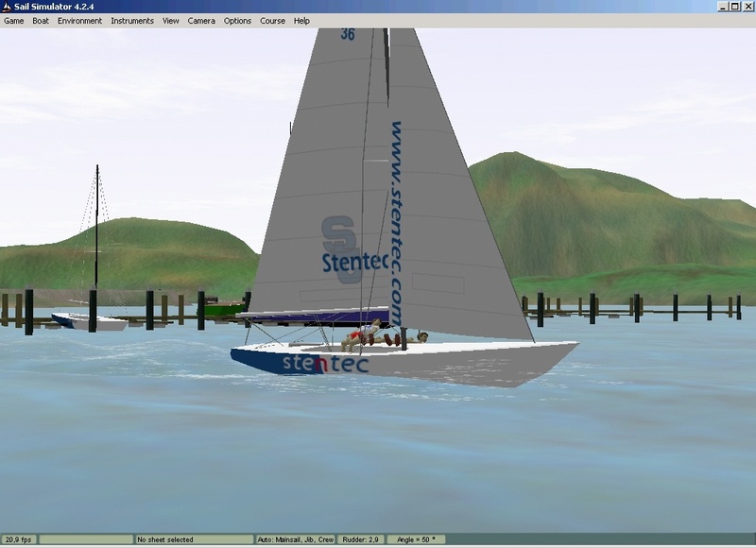Maximize the Sail Simulator window
Screen dimensions: 756x548
point(735,7)
